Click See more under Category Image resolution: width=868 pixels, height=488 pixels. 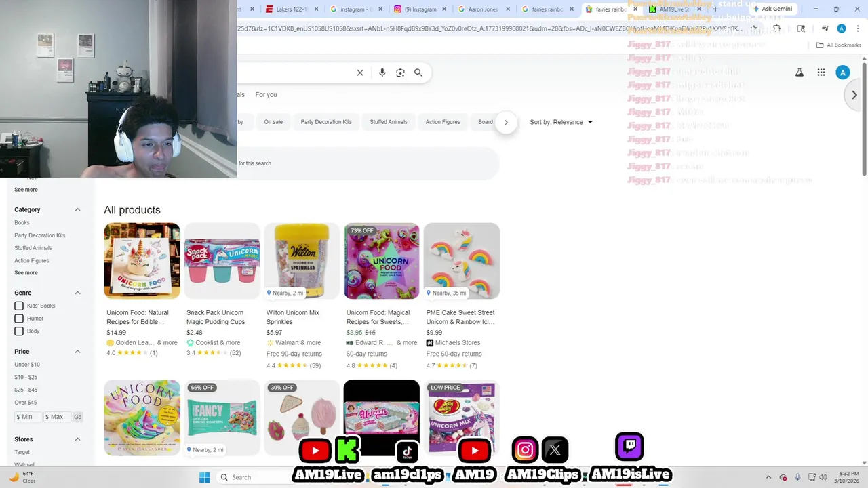click(26, 273)
